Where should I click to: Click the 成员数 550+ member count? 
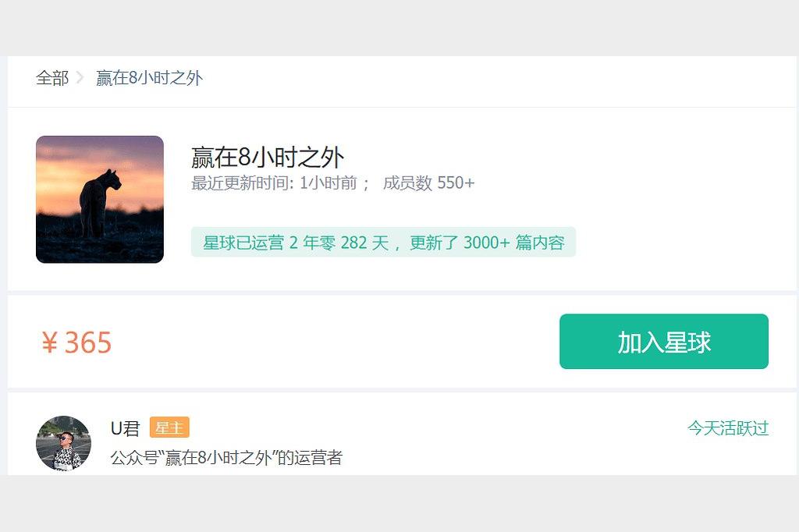428,183
